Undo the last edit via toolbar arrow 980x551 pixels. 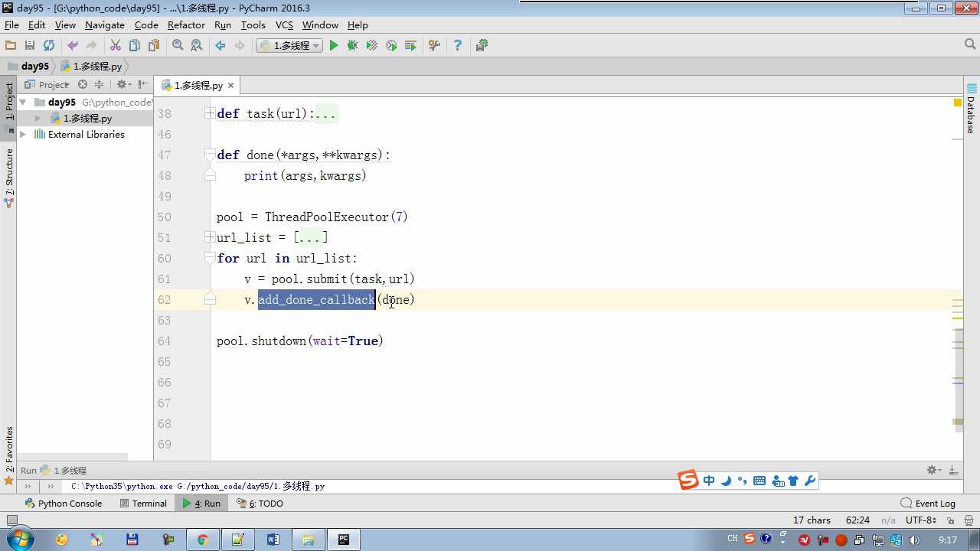73,46
